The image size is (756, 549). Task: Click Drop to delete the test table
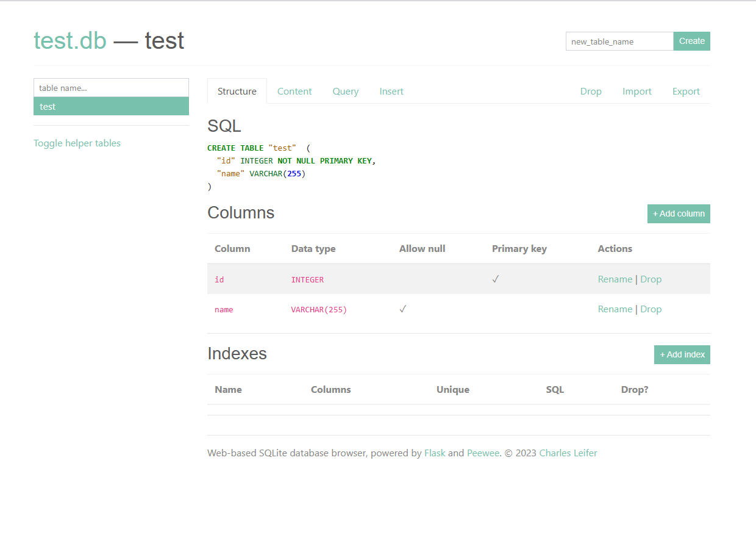(590, 91)
